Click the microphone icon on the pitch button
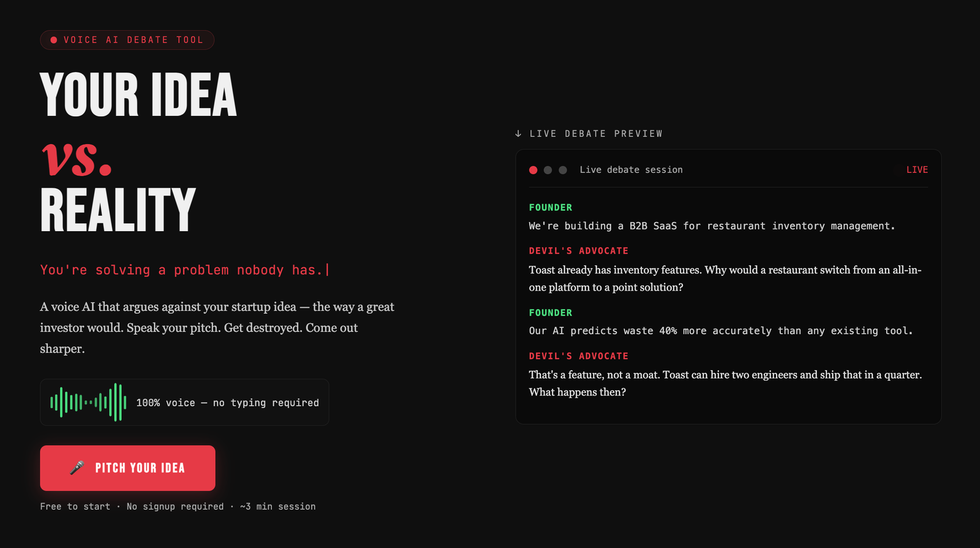Viewport: 980px width, 548px height. (77, 468)
